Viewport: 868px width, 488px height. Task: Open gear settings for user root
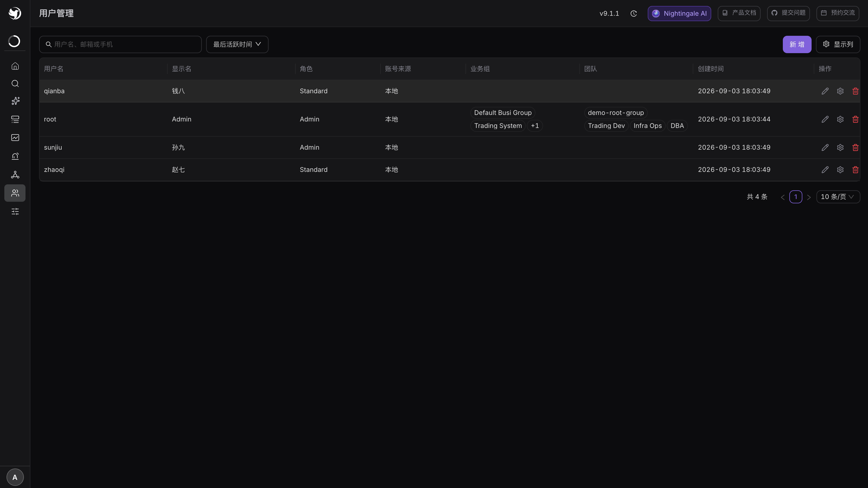tap(840, 119)
